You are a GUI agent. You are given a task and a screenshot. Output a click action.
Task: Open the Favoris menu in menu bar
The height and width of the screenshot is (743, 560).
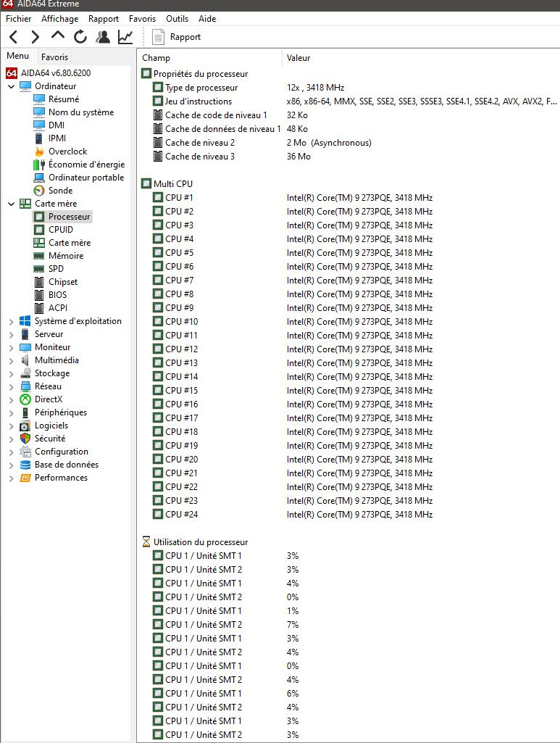tap(142, 18)
